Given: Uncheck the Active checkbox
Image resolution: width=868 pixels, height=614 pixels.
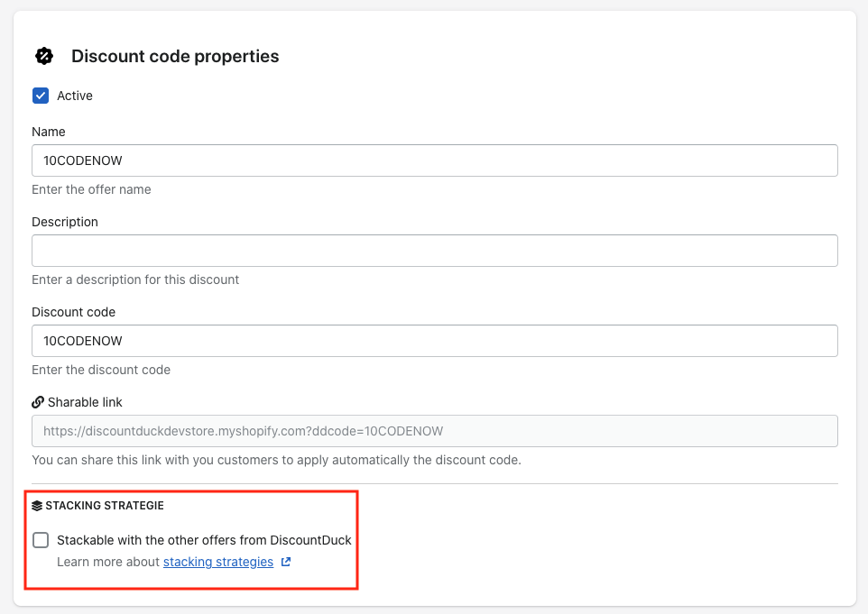Looking at the screenshot, I should (41, 96).
